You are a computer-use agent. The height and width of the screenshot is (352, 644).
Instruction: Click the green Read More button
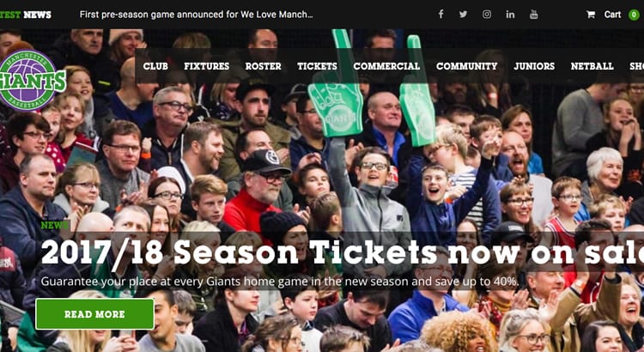94,314
